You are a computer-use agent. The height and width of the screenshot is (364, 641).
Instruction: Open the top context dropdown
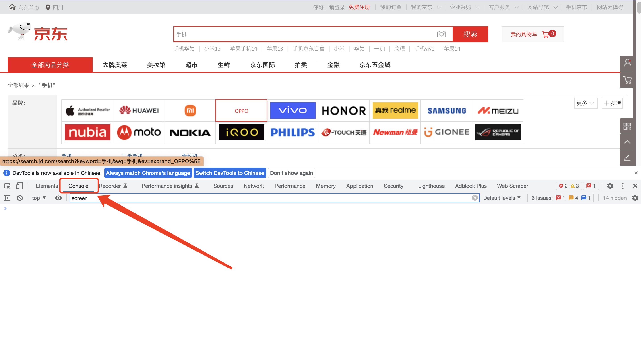coord(39,198)
